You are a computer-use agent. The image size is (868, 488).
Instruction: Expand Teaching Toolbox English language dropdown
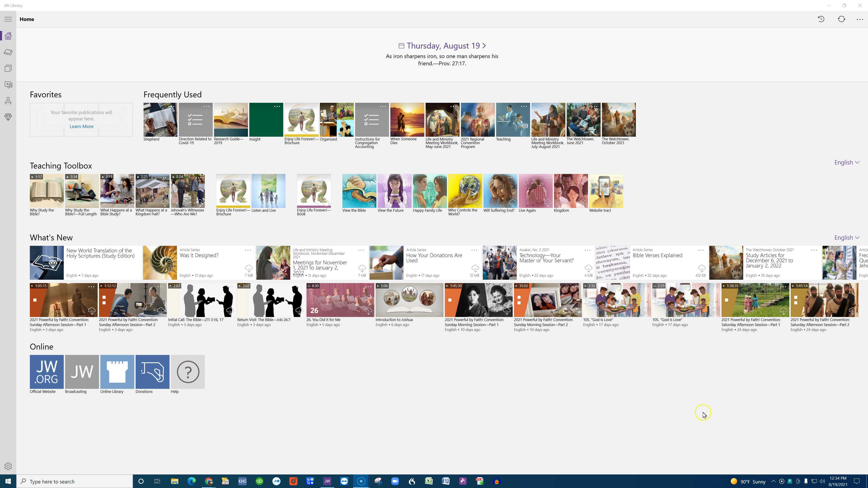[847, 162]
